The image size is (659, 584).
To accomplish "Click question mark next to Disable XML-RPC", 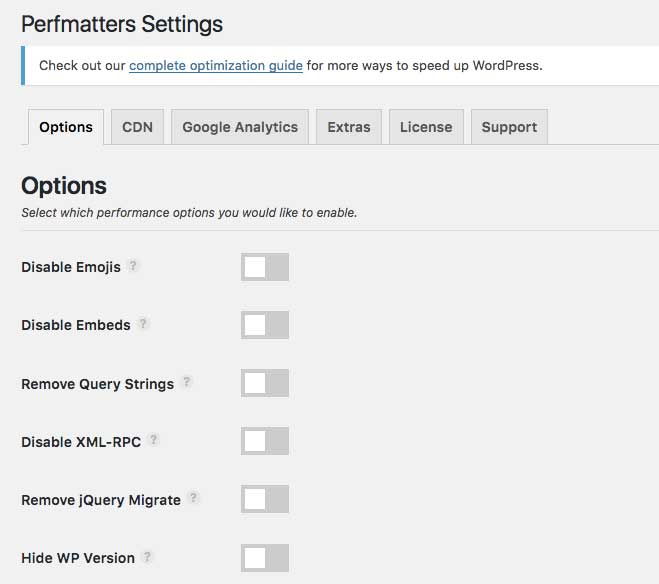I will click(x=154, y=440).
